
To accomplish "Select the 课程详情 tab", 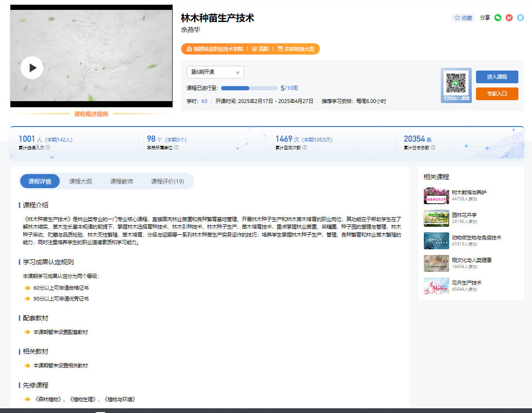I will (x=40, y=181).
